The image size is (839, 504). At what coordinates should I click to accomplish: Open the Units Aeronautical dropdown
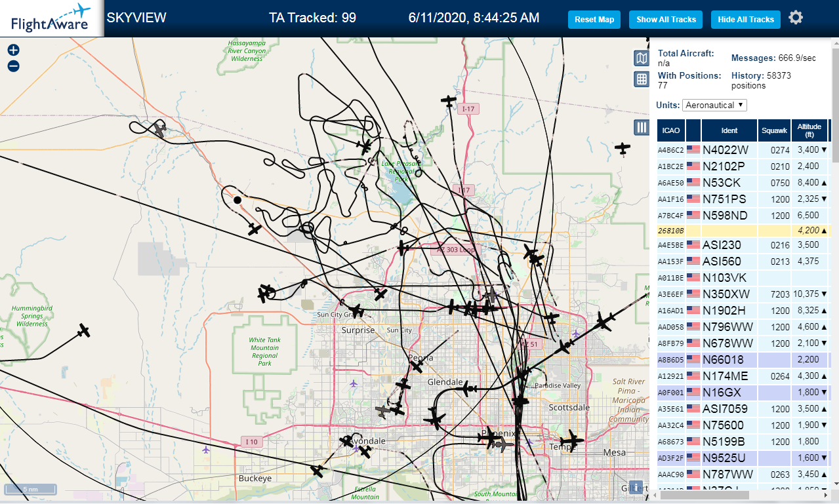click(714, 105)
